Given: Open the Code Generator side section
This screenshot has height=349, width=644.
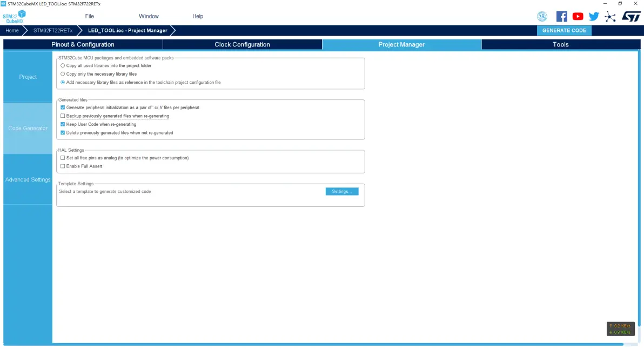Looking at the screenshot, I should [28, 128].
